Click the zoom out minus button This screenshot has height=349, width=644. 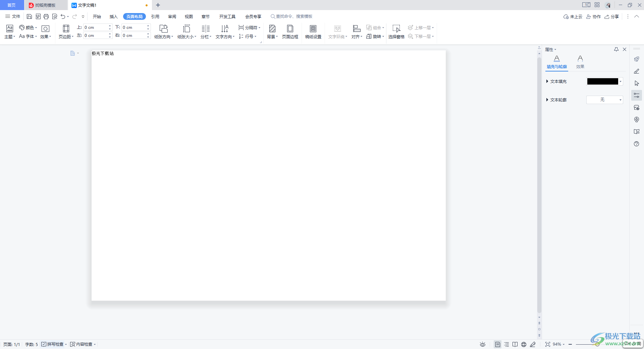(x=570, y=344)
